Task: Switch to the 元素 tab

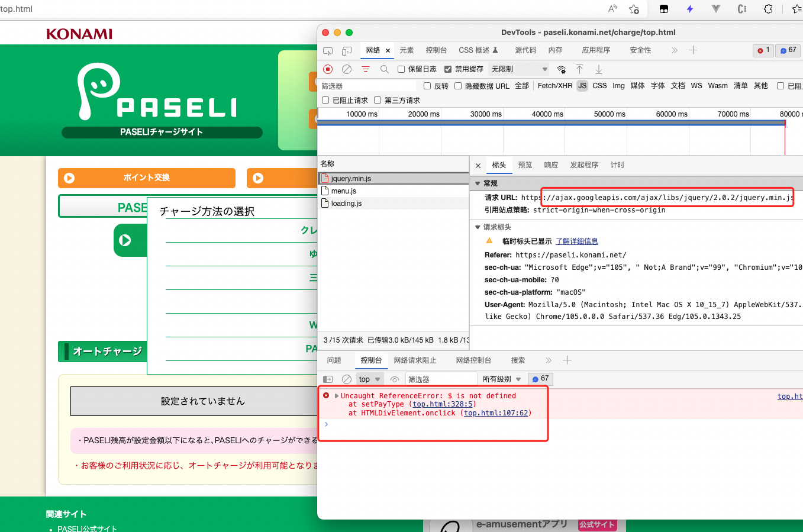Action: click(407, 50)
